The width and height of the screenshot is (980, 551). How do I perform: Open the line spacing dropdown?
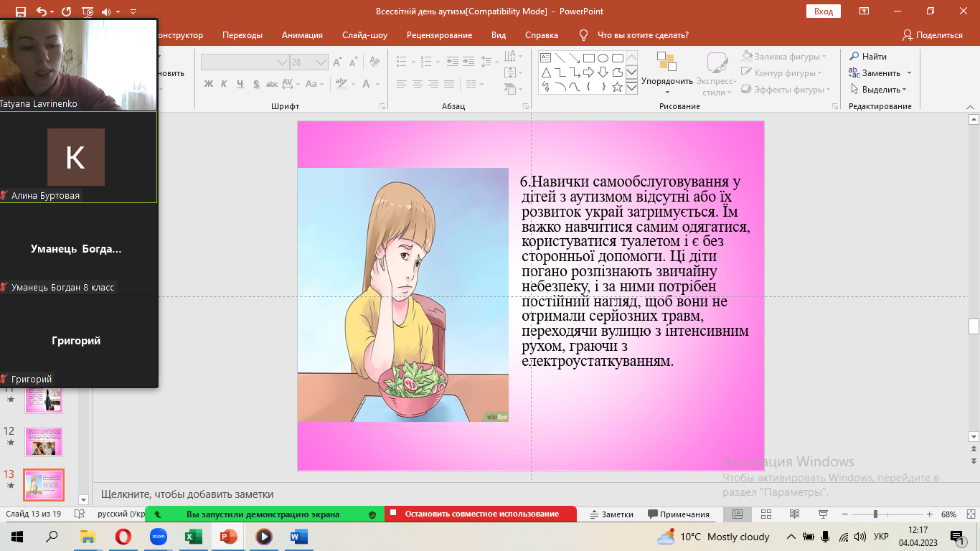point(490,62)
